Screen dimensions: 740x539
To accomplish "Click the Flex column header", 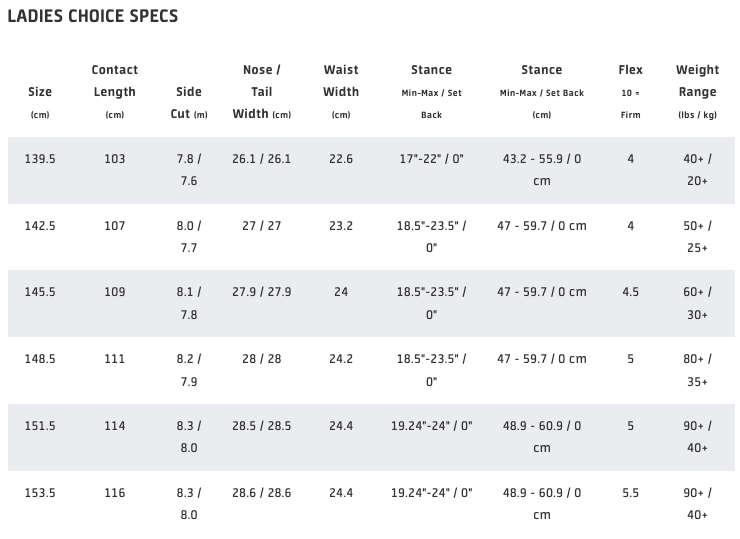I will click(631, 92).
